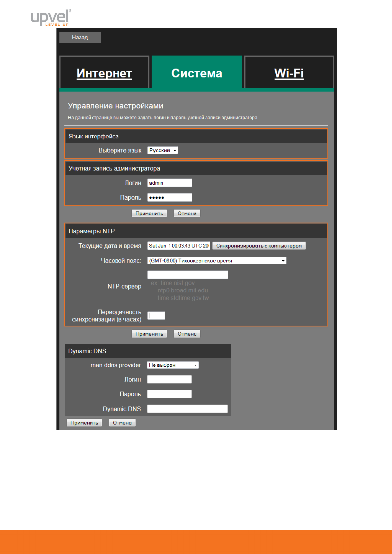Focus the administrator Пароль field
The width and height of the screenshot is (392, 554).
tap(170, 198)
